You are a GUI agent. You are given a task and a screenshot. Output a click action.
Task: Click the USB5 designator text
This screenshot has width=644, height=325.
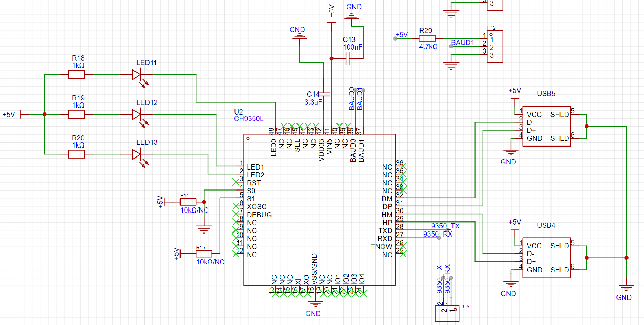point(546,94)
